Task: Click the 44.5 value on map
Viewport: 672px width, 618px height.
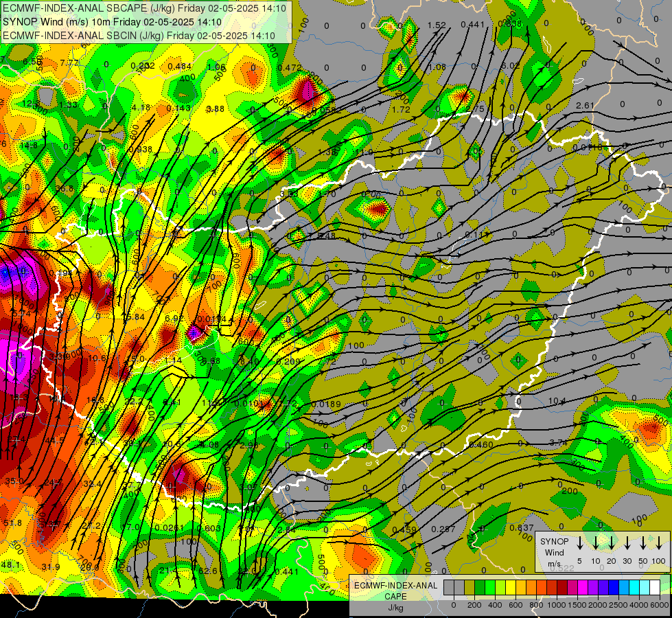Action: (x=55, y=440)
